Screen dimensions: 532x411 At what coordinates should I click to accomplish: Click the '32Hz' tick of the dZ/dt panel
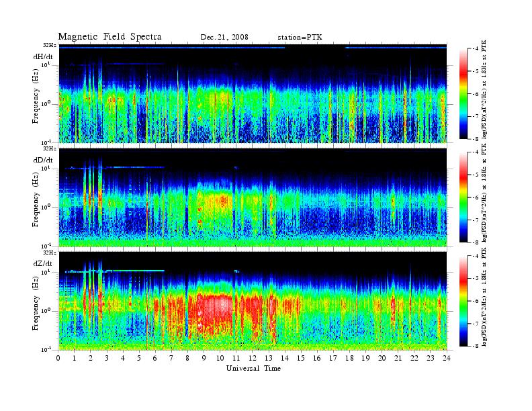(x=49, y=253)
